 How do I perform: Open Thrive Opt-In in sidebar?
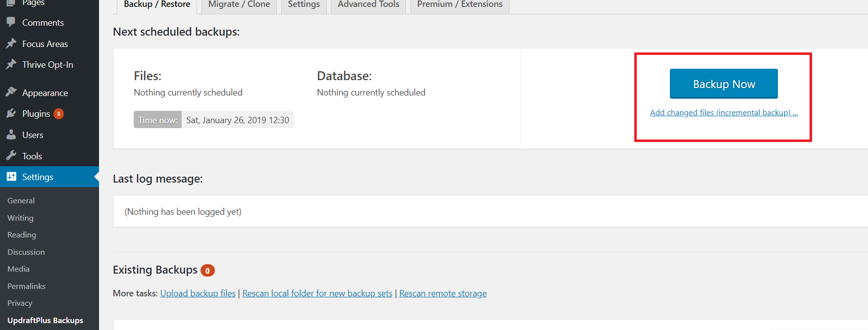coord(50,65)
